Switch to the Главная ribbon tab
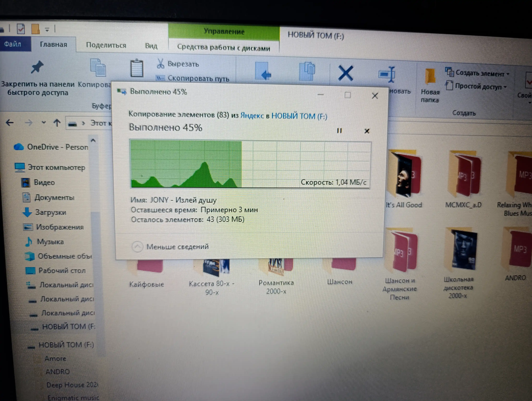 point(53,45)
